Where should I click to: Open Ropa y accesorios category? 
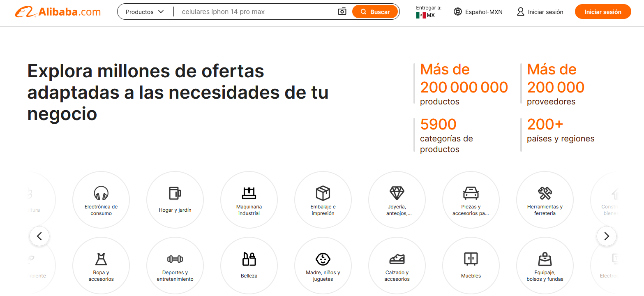point(101,266)
